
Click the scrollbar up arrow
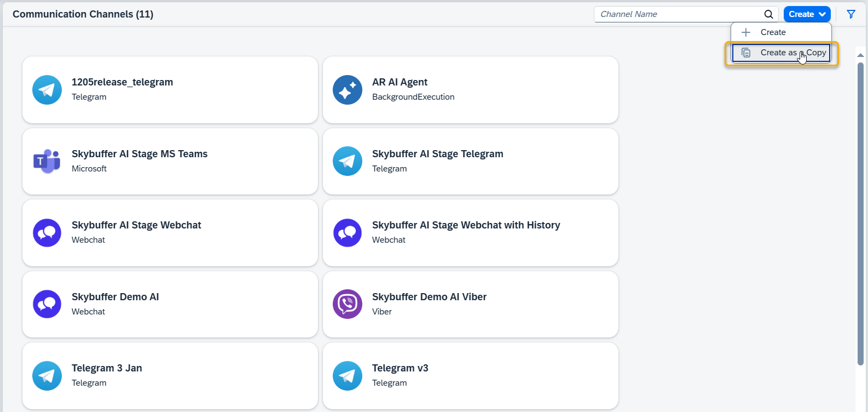point(860,55)
